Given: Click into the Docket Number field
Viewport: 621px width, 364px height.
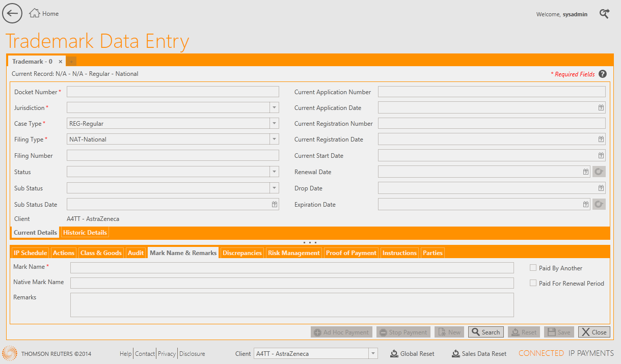Looking at the screenshot, I should 173,92.
